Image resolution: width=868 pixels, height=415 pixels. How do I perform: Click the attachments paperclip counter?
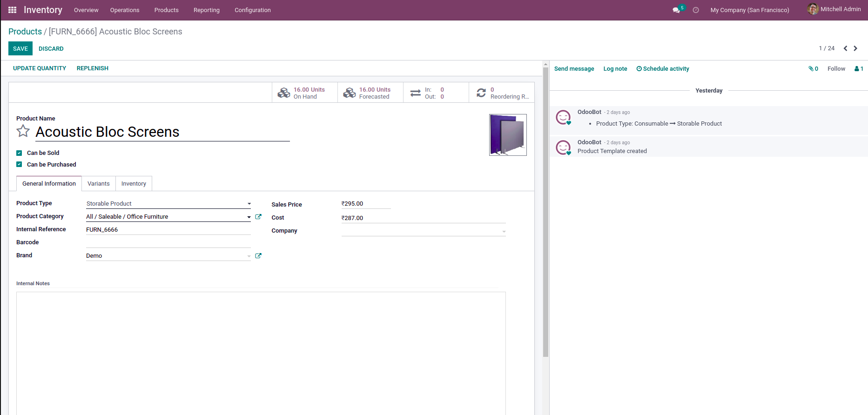(813, 69)
